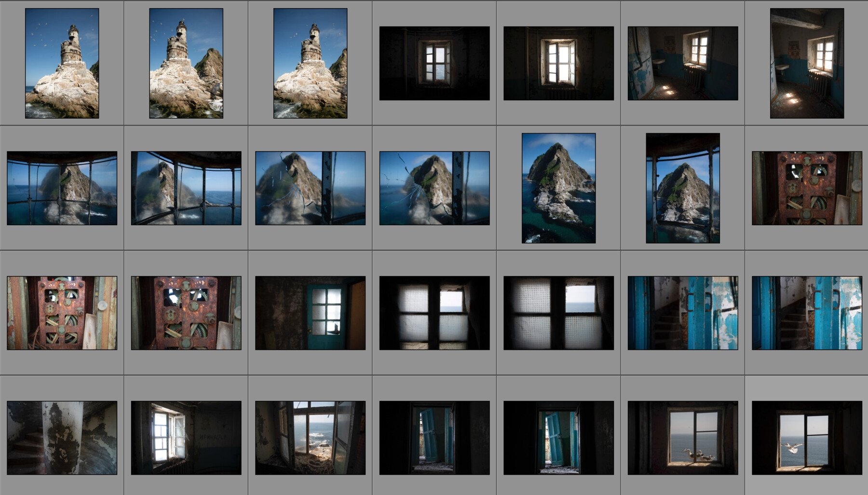Viewport: 868px width, 495px height.
Task: Open the portrait aerial photo of rocky island
Action: click(x=558, y=188)
